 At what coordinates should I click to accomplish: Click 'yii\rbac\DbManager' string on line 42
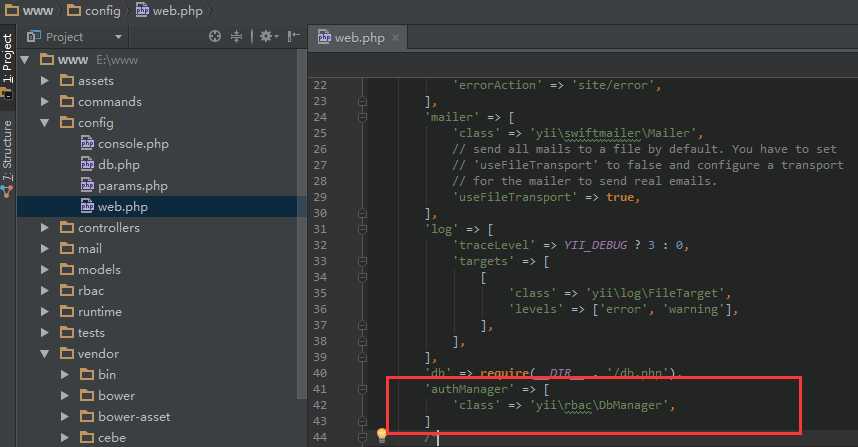600,405
